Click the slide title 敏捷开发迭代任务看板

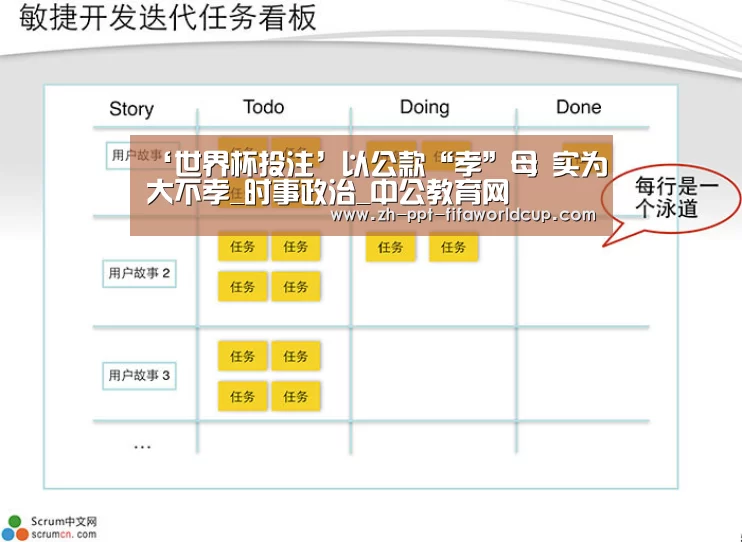[x=168, y=18]
